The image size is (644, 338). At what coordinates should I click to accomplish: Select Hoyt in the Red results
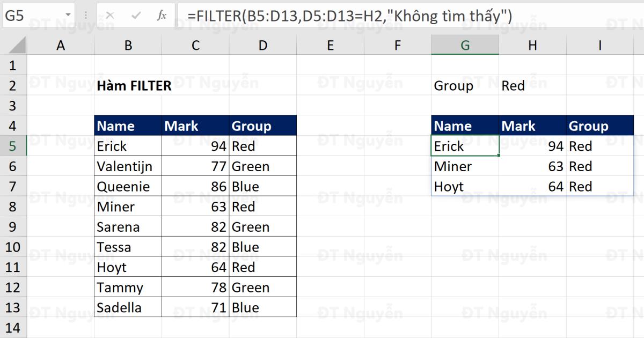coord(465,186)
